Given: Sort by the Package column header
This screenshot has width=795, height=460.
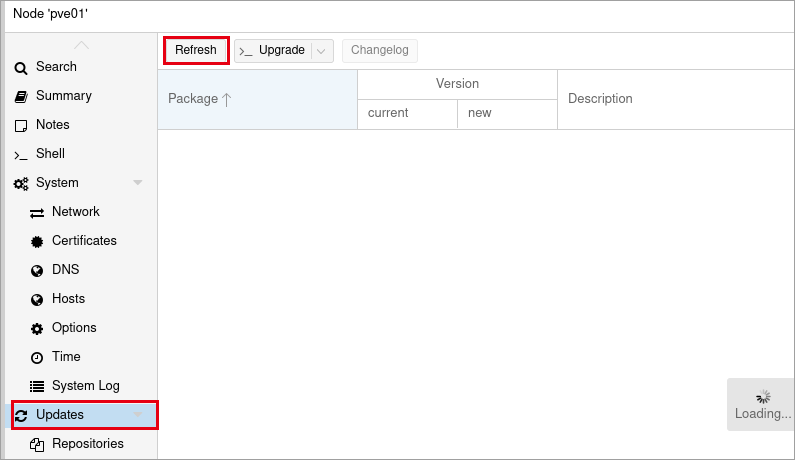Looking at the screenshot, I should pyautogui.click(x=258, y=99).
